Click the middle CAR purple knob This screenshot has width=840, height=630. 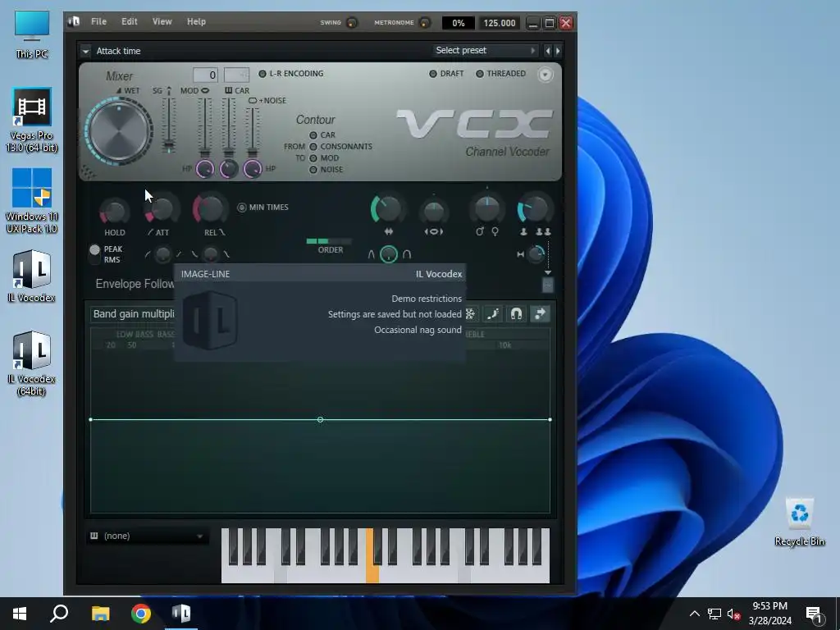pos(229,169)
